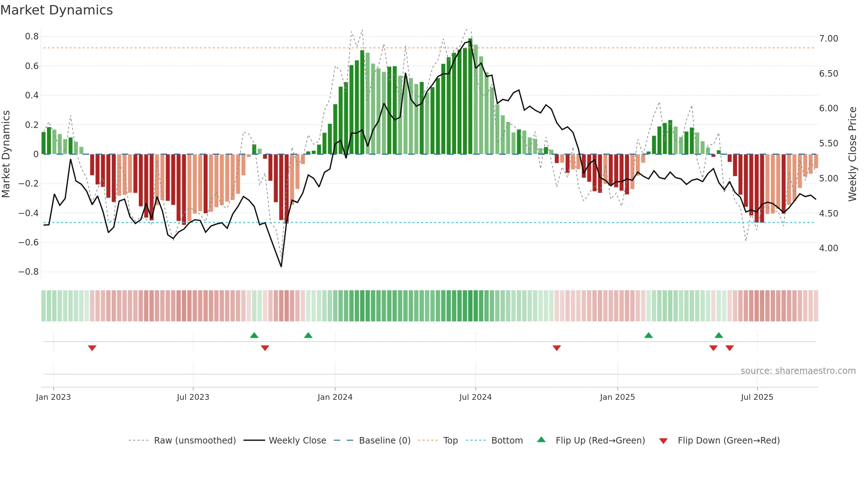This screenshot has height=488, width=868.
Task: Click the 4.00 price axis label
Action: [x=829, y=248]
